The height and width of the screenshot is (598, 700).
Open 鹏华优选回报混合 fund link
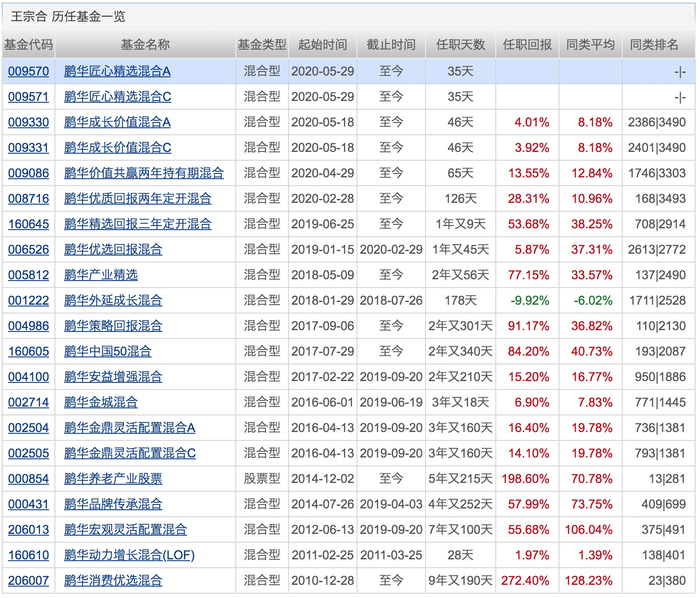click(113, 249)
